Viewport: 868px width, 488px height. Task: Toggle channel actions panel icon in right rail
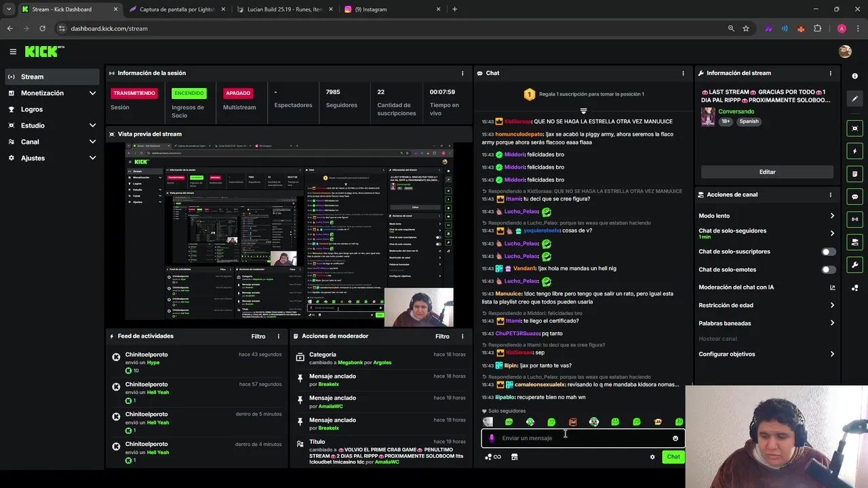pos(854,242)
